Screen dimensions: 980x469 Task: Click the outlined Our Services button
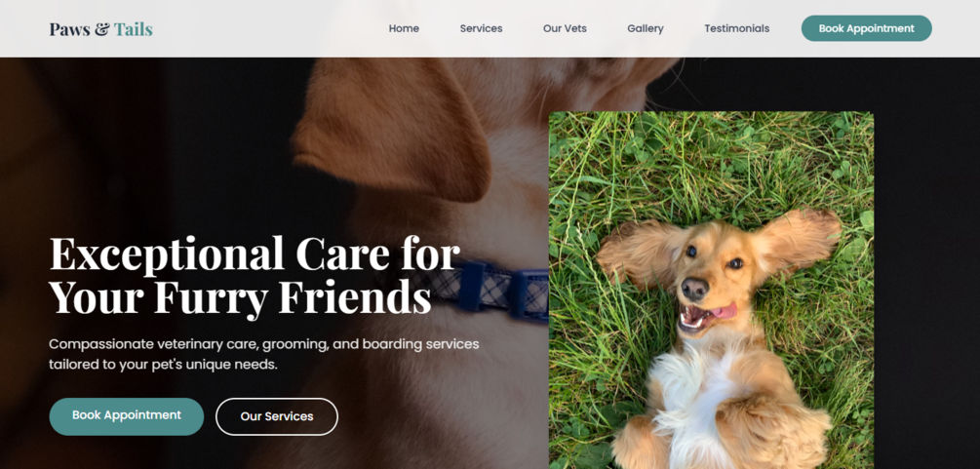tap(277, 416)
